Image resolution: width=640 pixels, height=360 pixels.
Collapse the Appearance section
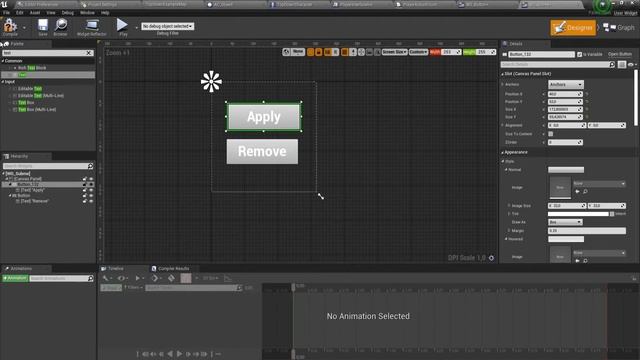[x=502, y=152]
